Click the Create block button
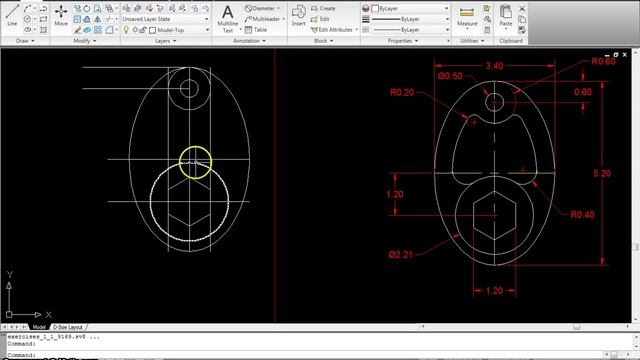Screen dimensions: 640x360 click(323, 8)
